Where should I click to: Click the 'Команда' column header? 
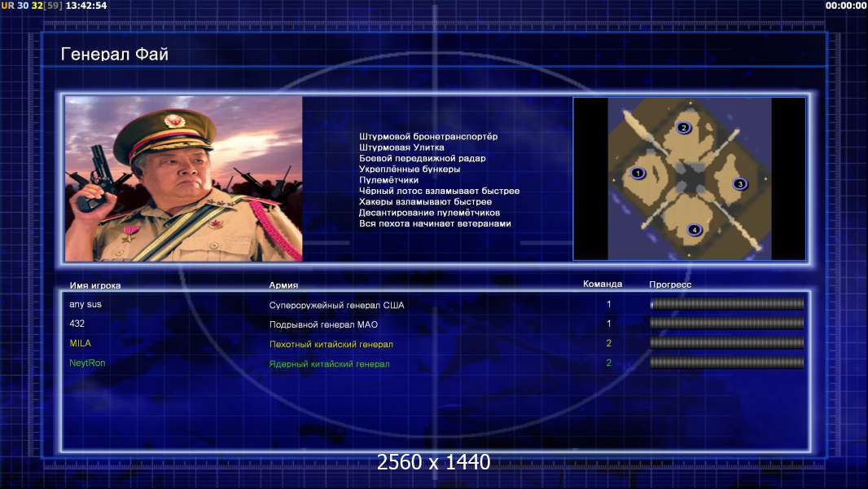point(603,284)
